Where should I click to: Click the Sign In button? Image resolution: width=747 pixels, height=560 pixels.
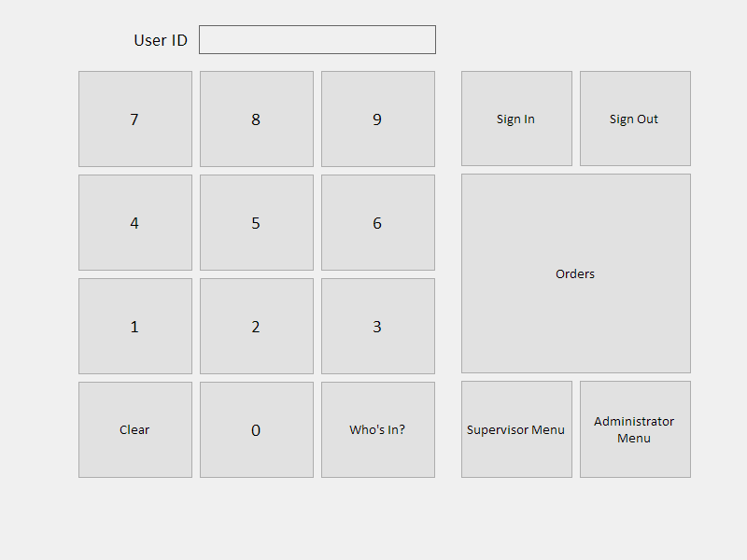point(515,119)
